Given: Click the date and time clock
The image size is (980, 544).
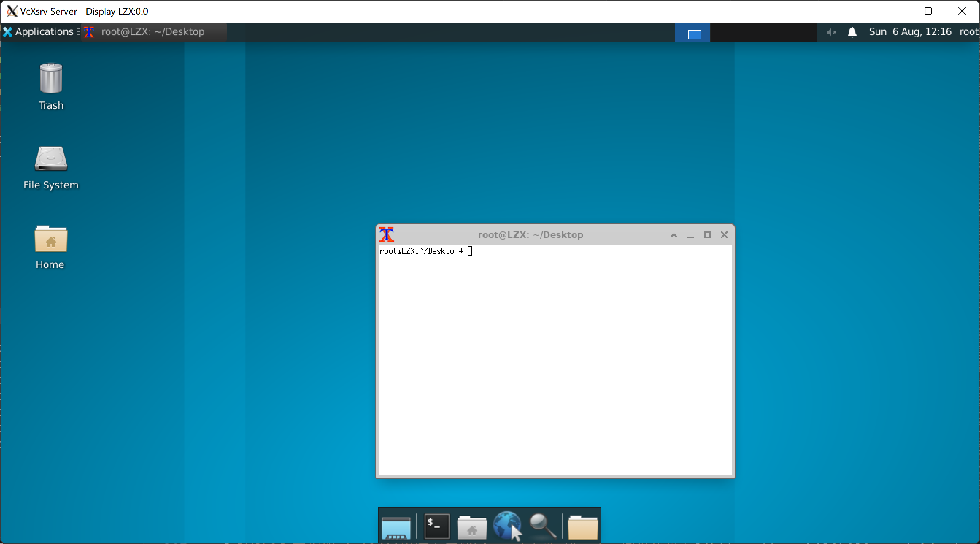Looking at the screenshot, I should (x=910, y=32).
